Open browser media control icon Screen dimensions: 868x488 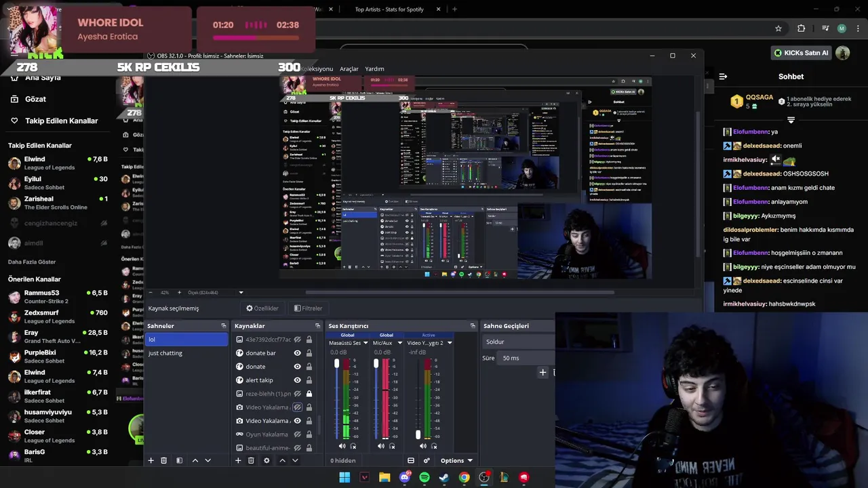click(825, 28)
